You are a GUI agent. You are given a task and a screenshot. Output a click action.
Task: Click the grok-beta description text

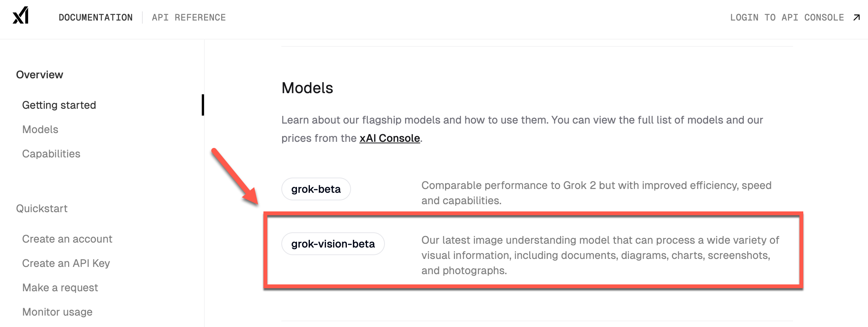pos(596,193)
